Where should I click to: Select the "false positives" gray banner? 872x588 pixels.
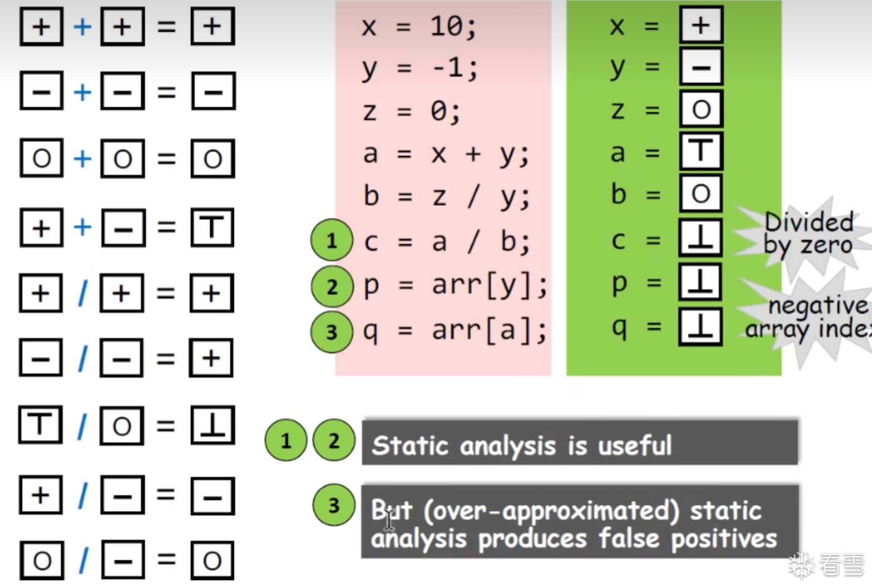579,522
